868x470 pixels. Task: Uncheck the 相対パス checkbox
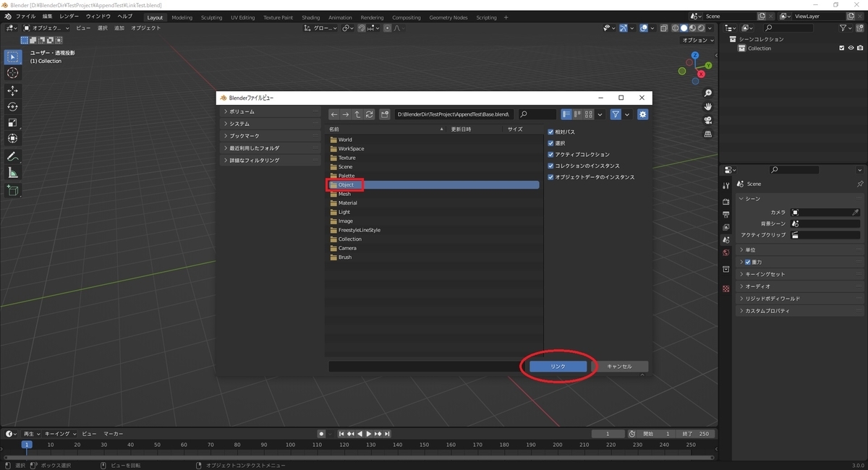coord(551,132)
